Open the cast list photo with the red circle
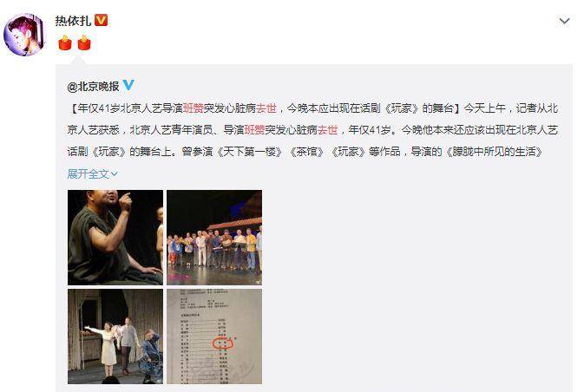Viewport: 584px width, 392px height. click(x=214, y=336)
